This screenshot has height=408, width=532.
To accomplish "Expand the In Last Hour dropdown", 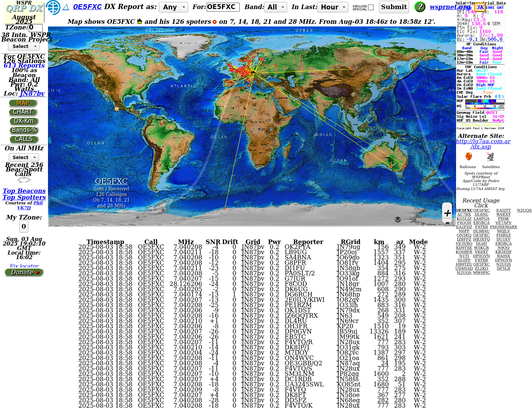I will (x=332, y=7).
